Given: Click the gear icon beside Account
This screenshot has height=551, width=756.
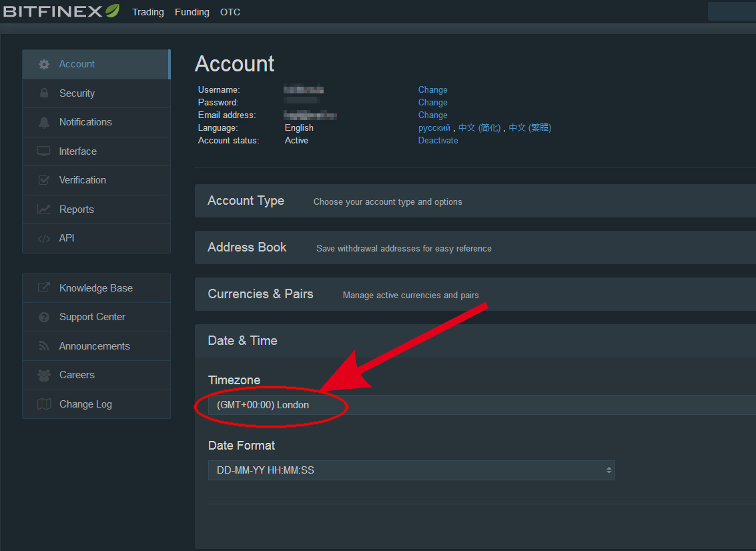Looking at the screenshot, I should (x=44, y=64).
